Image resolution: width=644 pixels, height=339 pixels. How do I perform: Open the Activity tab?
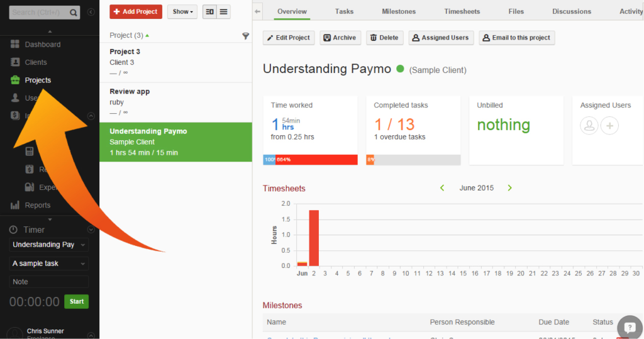(x=631, y=11)
